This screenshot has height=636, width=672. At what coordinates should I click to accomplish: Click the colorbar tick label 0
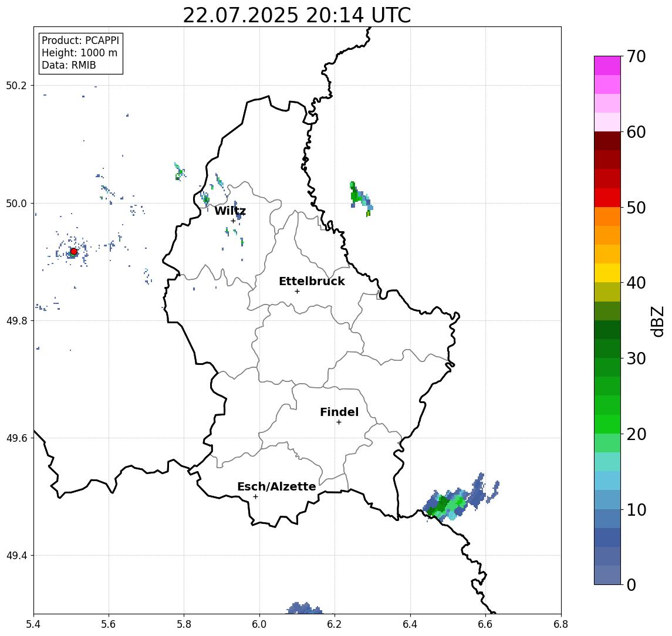tap(632, 584)
